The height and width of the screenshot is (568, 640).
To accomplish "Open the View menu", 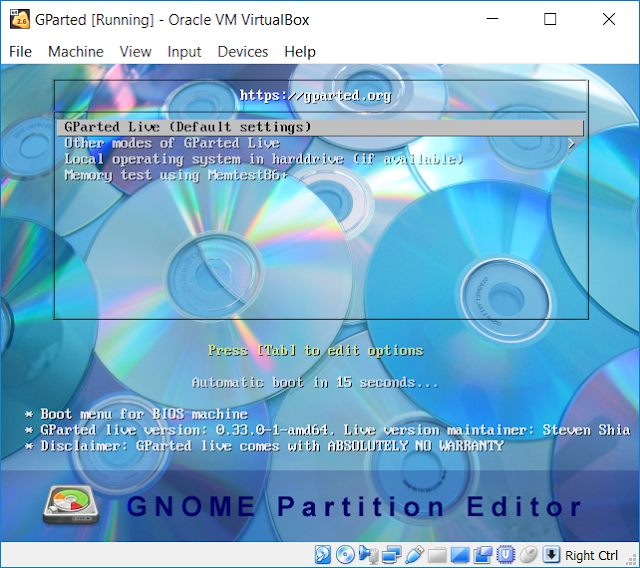I will pyautogui.click(x=136, y=52).
